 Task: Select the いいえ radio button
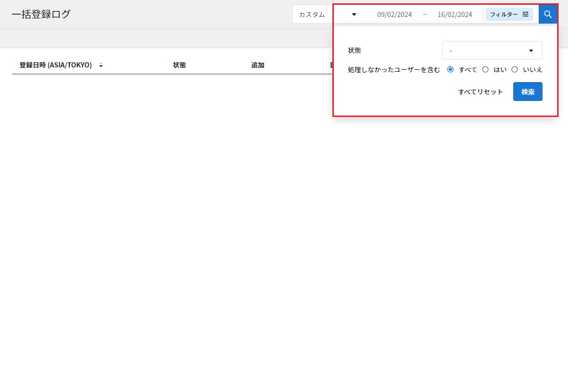[515, 69]
